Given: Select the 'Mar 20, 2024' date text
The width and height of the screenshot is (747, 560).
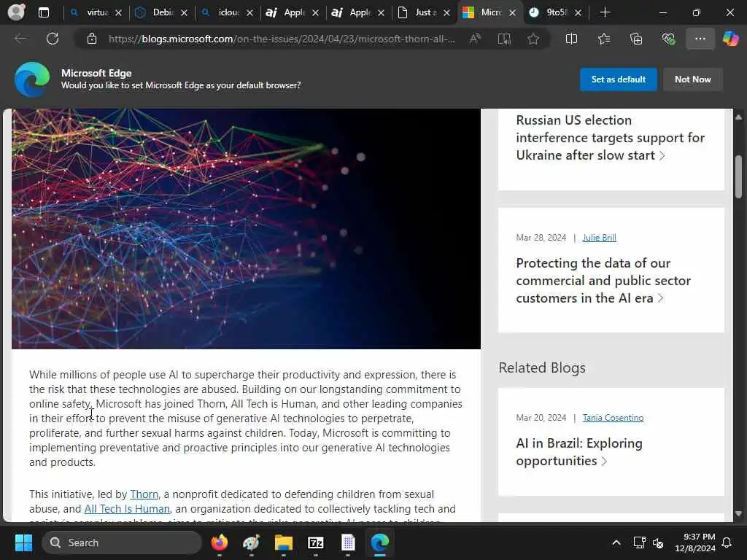Looking at the screenshot, I should click(x=541, y=418).
